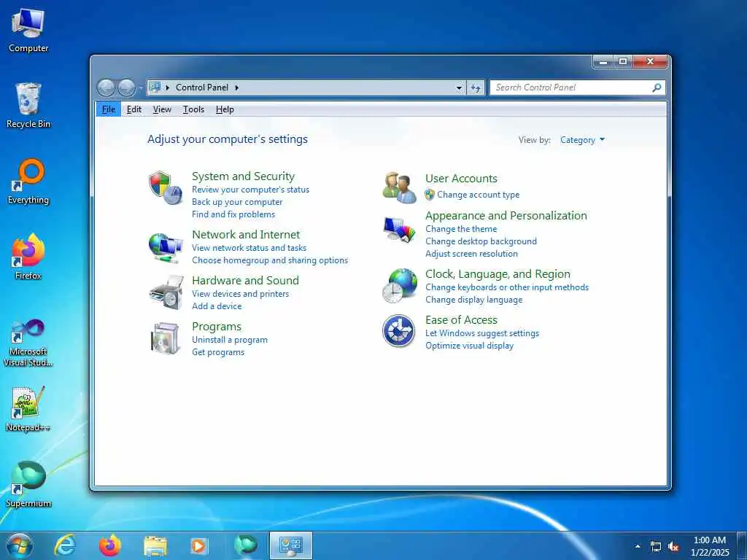Show hidden tray icons with the up arrow
This screenshot has height=560, width=747.
click(x=638, y=546)
